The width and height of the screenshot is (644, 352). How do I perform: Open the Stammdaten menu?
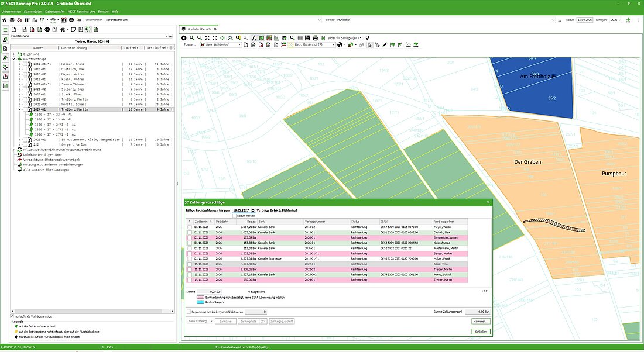click(34, 11)
